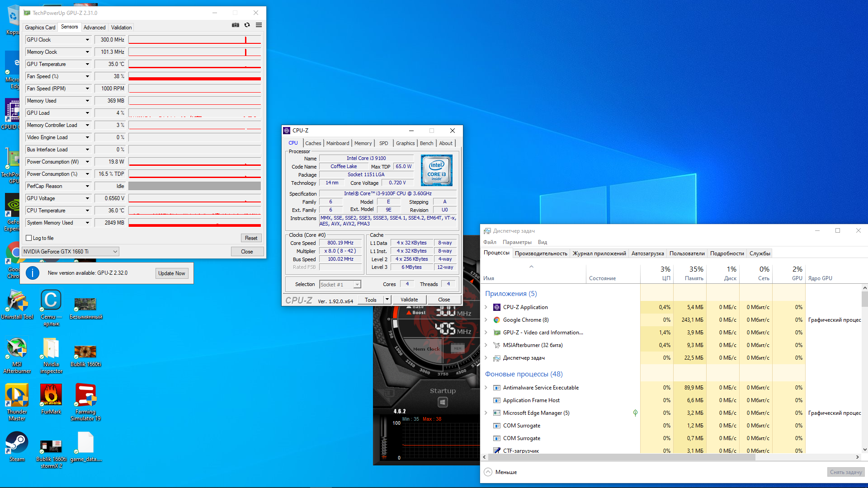Expand Google Chrome process group
Viewport: 868px width, 488px height.
pos(486,320)
